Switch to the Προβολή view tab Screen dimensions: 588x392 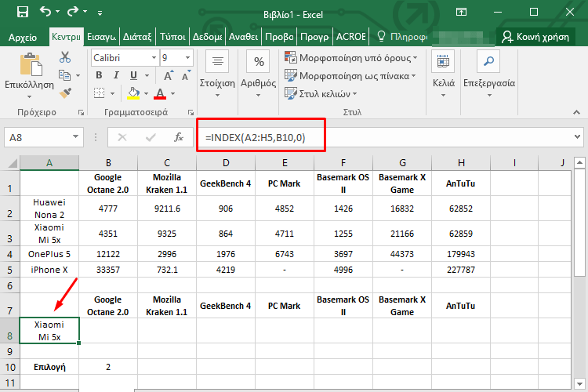pyautogui.click(x=279, y=37)
